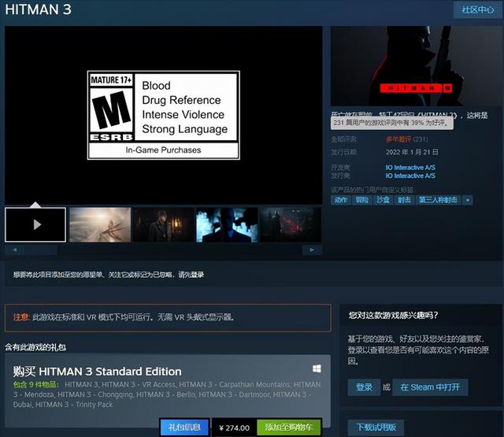504x437 pixels.
Task: Click the 含有此游戏的礼包 section heading
Action: click(x=35, y=347)
